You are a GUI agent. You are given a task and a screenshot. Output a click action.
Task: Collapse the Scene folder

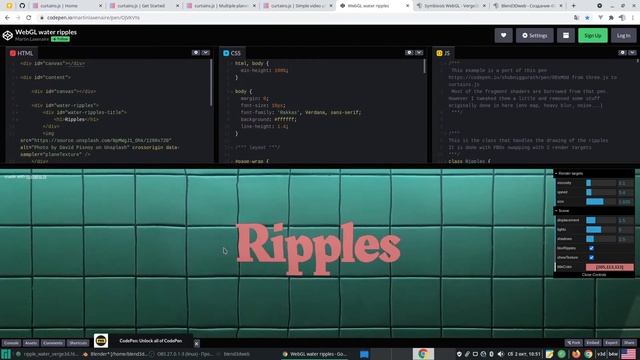(593, 211)
